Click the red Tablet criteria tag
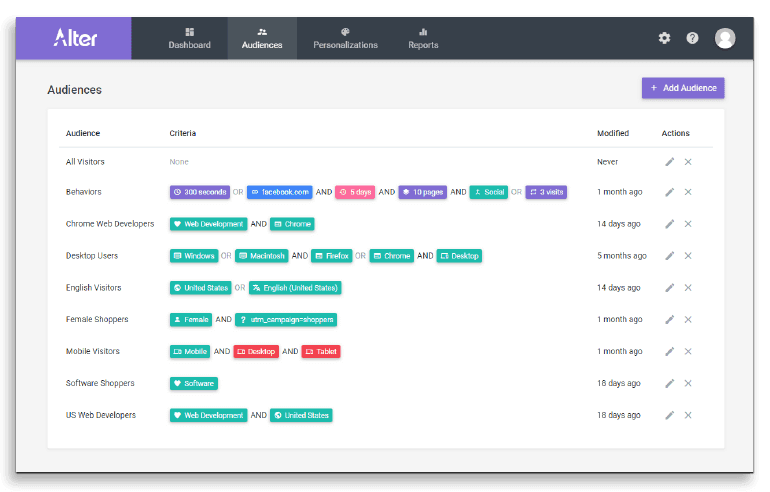Viewport: 770px width, 492px height. [321, 352]
